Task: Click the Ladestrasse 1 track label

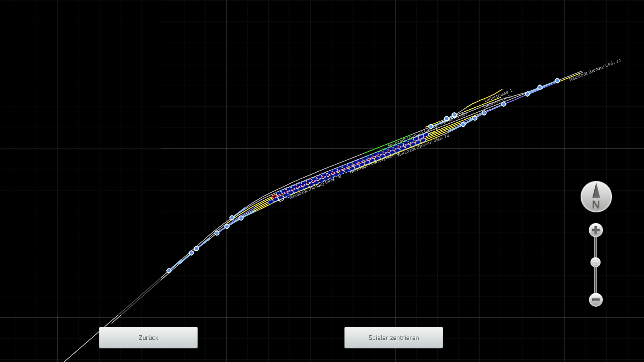Action: [x=498, y=96]
